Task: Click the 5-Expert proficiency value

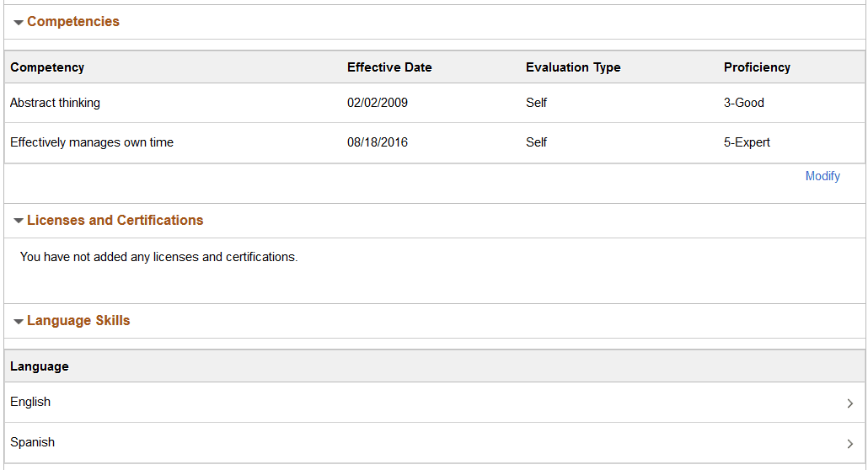Action: coord(747,142)
